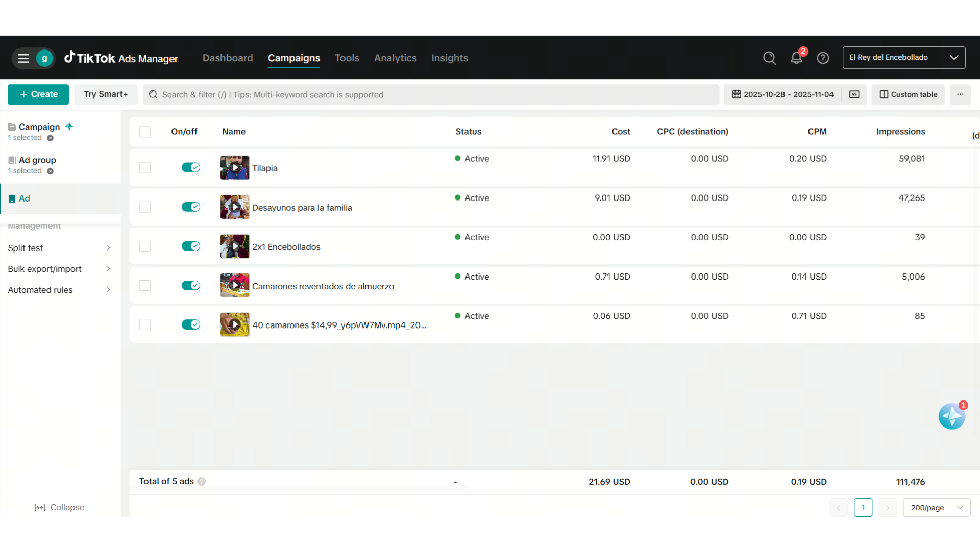Open the 200/page pagination dropdown
This screenshot has width=980, height=551.
pos(937,508)
